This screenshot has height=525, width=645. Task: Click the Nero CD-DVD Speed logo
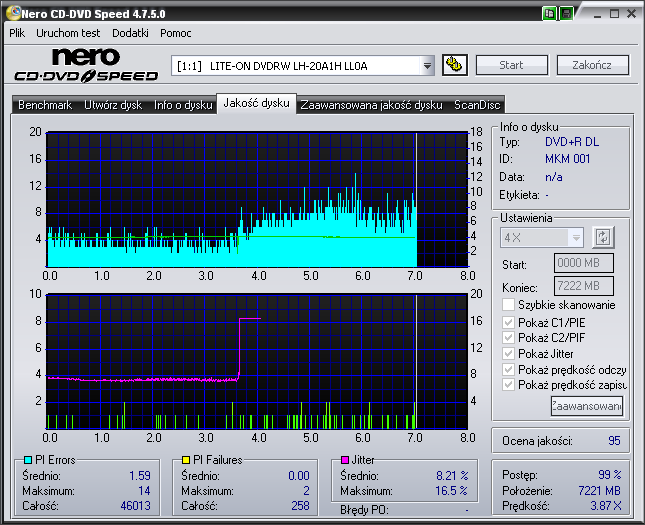(86, 65)
